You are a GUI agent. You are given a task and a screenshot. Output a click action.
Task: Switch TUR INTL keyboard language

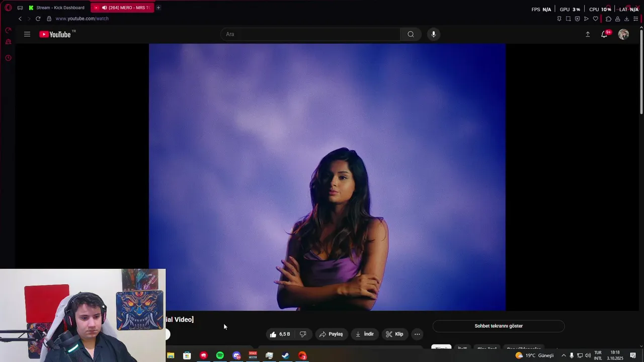[598, 355]
